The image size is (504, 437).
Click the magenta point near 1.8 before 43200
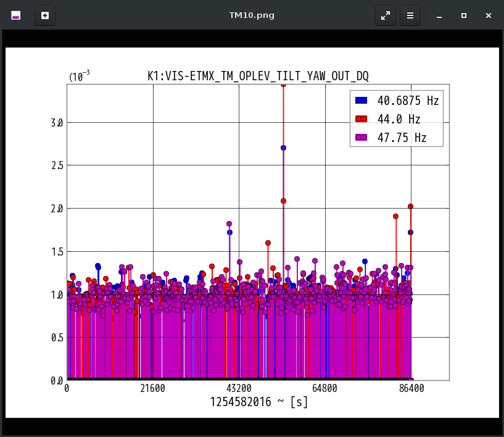point(229,224)
